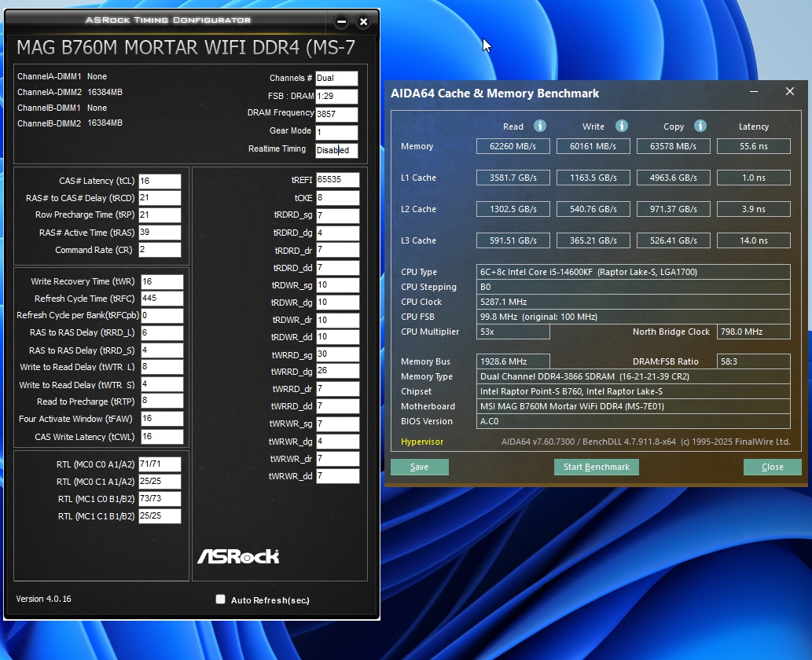Click the Command Rate (CR) field
This screenshot has height=660, width=812.
click(x=160, y=250)
